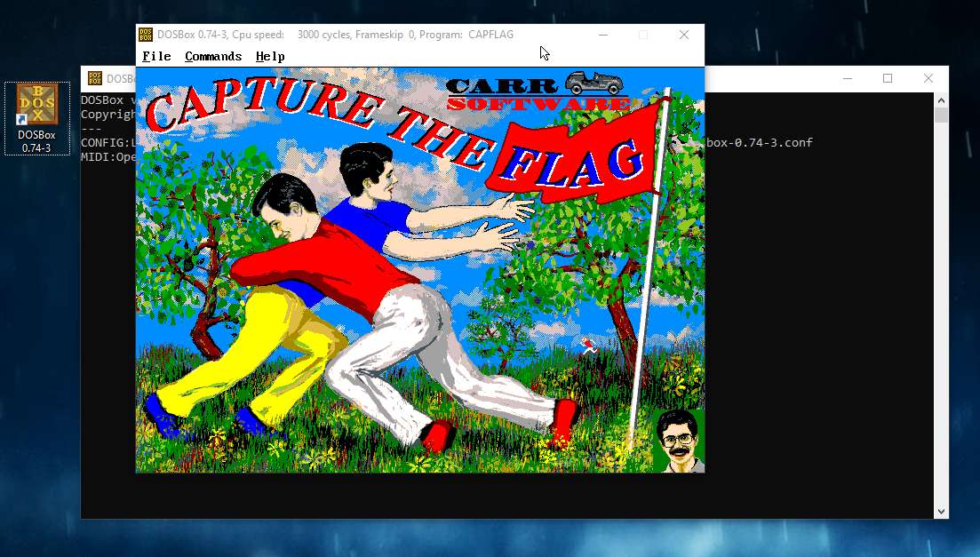Click the DOSBox icon in the CAPFLAG title bar
Viewport: 980px width, 557px height.
pos(146,35)
